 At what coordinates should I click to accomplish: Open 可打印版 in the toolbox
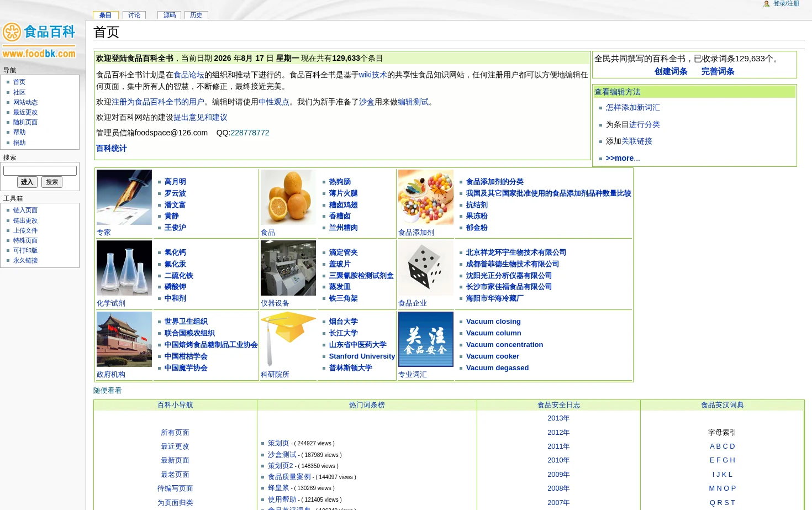tap(25, 250)
